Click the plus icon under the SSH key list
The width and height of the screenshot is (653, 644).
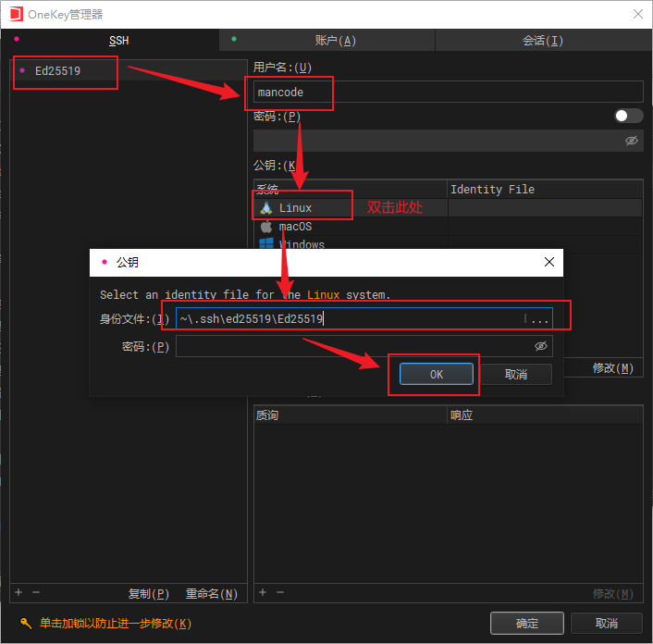[18, 592]
